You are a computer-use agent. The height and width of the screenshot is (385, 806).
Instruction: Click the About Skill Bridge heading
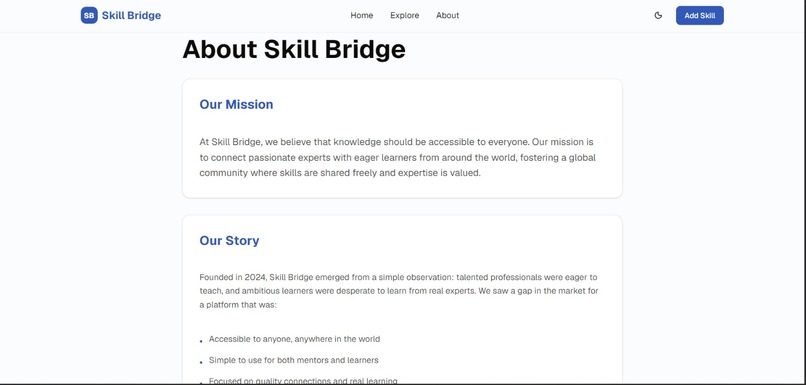pyautogui.click(x=294, y=49)
